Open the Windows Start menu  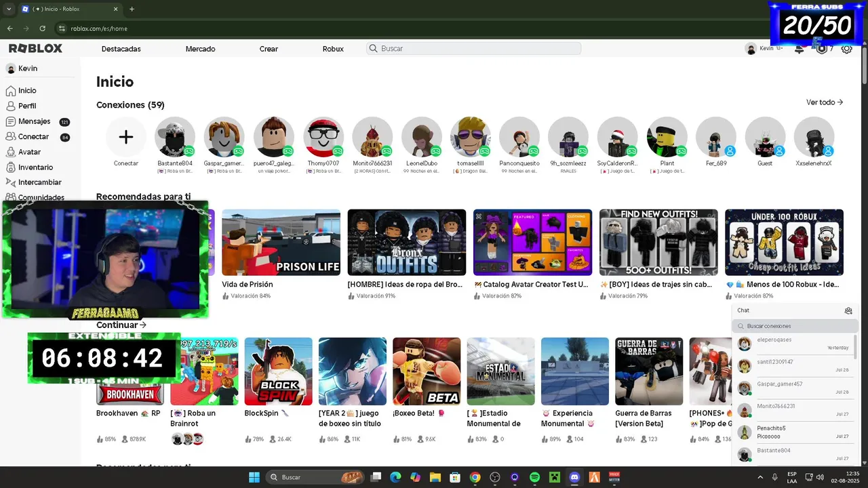tap(254, 477)
